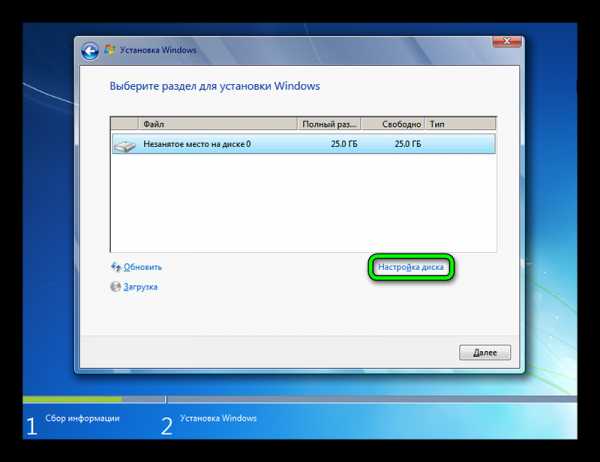600x462 pixels.
Task: Click the Установка Windows step label at bottom
Action: 218,418
